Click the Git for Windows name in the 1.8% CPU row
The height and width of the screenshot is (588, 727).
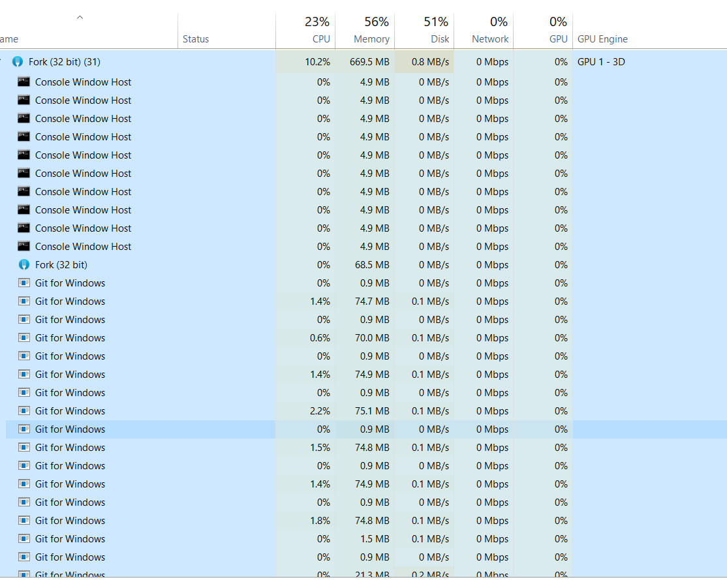click(x=70, y=521)
